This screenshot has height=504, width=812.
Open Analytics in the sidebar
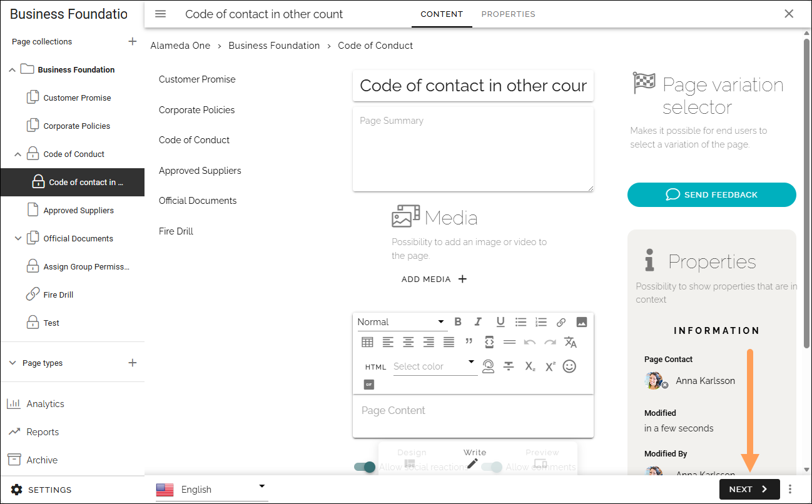(36, 404)
